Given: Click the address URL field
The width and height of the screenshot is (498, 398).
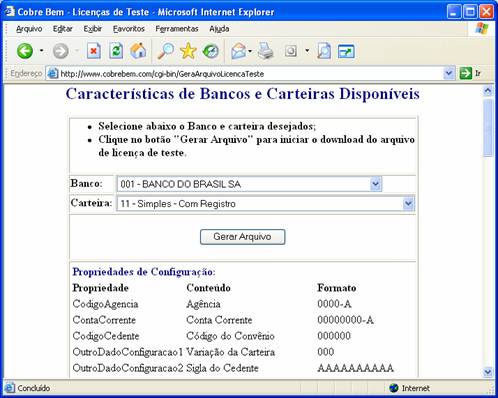Looking at the screenshot, I should pos(250,74).
